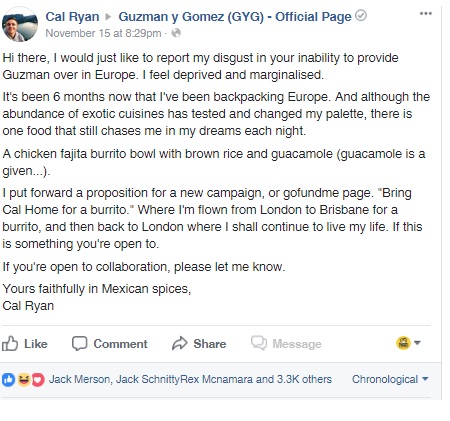The height and width of the screenshot is (421, 450).
Task: Click the Haha laughing reaction icon
Action: [24, 380]
